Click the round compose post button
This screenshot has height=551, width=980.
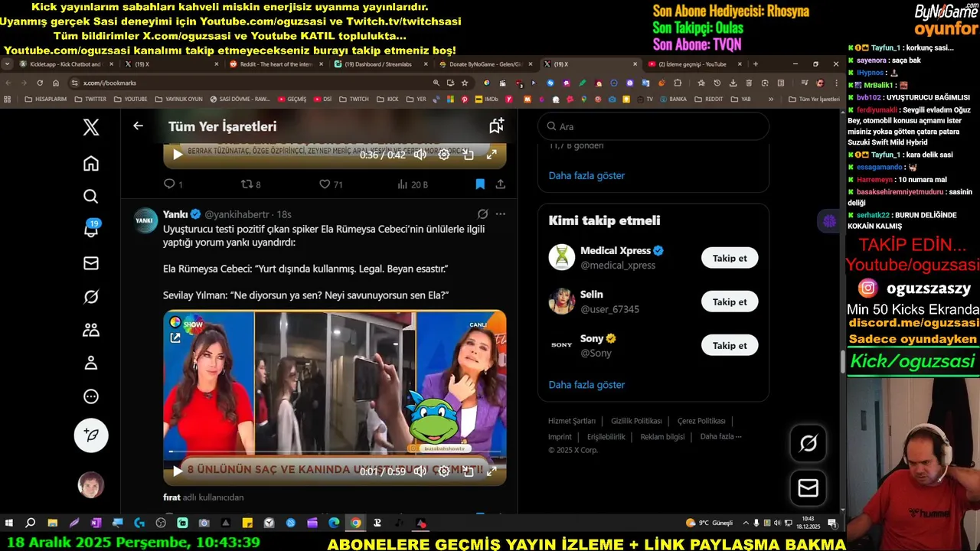tap(91, 435)
